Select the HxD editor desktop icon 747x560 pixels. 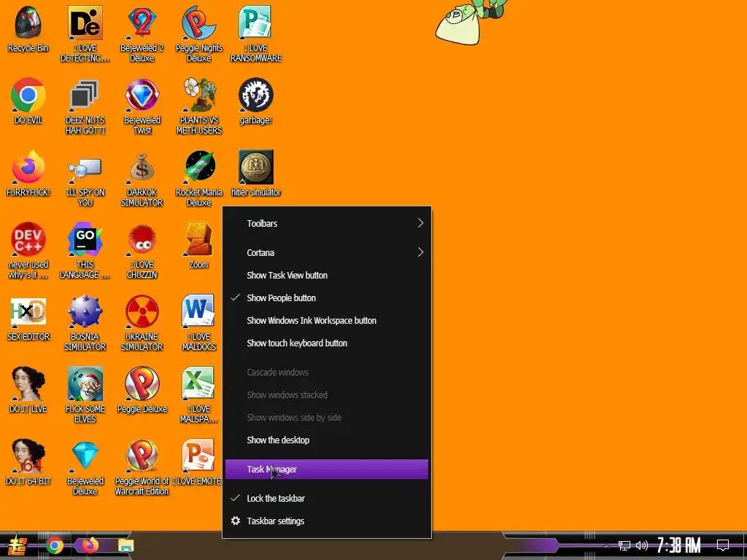point(28,311)
